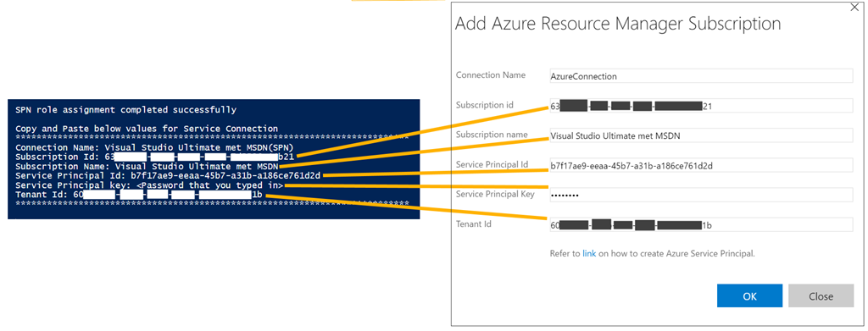Viewport: 868px width, 331px height.
Task: Click the 'Subscription name' form label
Action: [492, 135]
